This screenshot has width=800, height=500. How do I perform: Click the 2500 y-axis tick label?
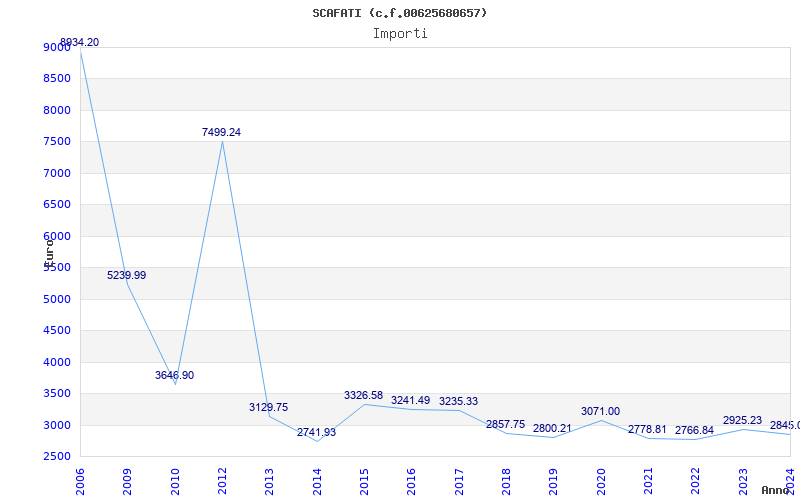click(x=57, y=456)
